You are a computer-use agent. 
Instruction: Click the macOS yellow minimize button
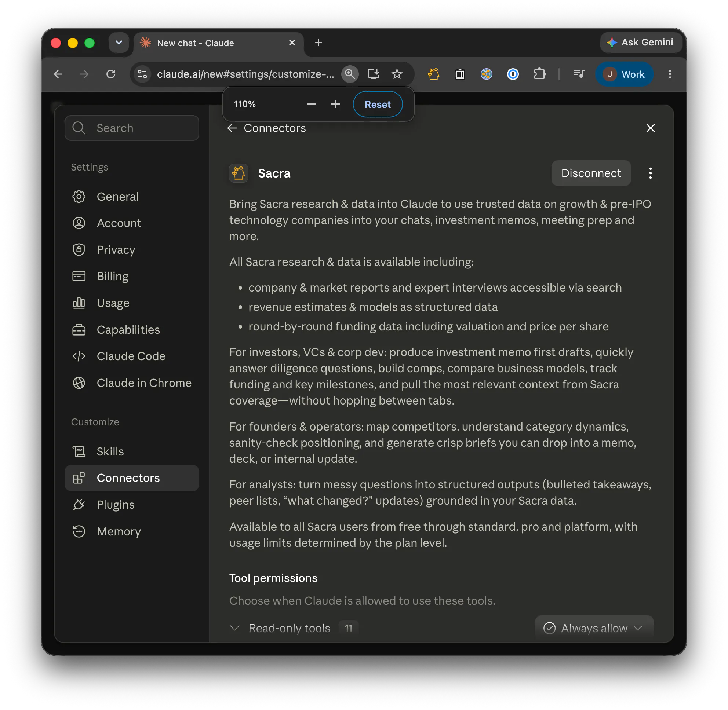point(72,43)
